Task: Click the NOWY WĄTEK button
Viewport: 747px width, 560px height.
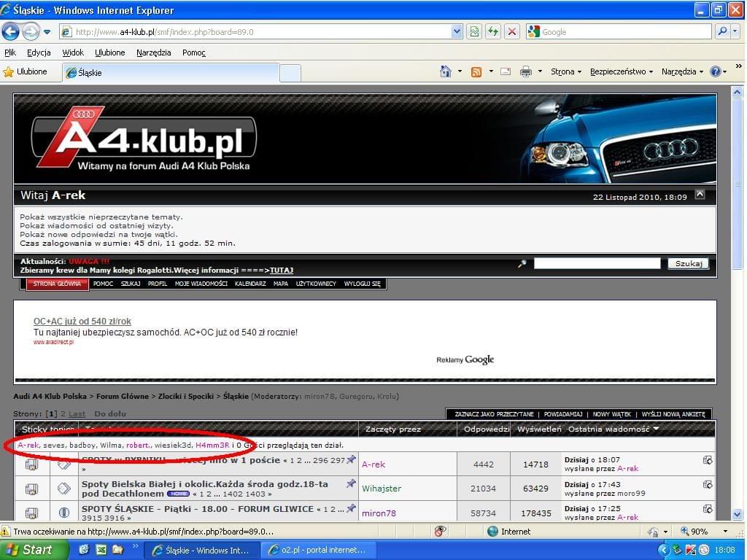Action: tap(612, 414)
